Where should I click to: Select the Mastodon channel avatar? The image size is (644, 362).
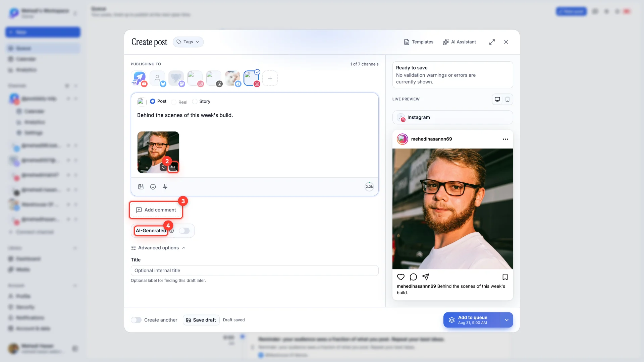176,78
